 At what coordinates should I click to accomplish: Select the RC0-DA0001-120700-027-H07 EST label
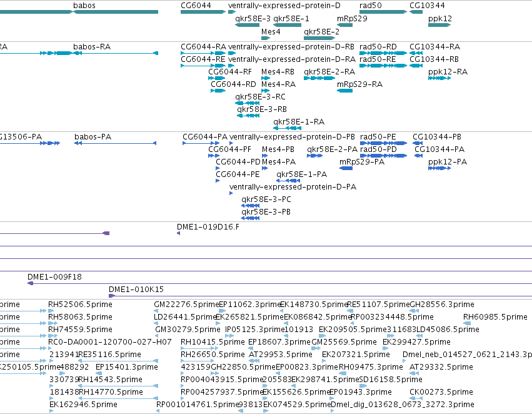[x=110, y=342]
